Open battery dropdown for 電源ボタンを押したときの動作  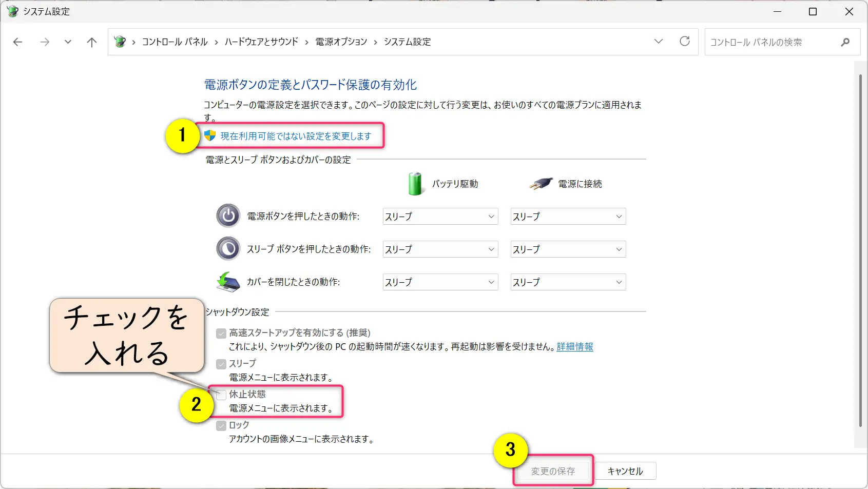click(x=440, y=217)
